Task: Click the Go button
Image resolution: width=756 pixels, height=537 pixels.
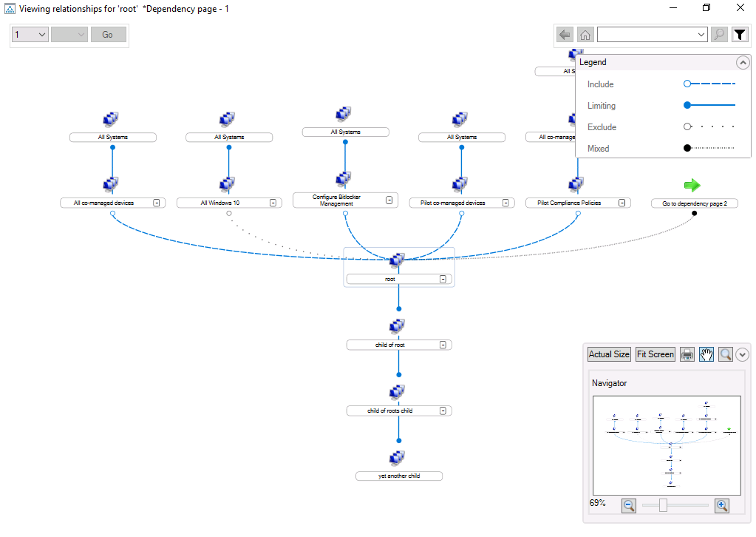Action: 108,35
